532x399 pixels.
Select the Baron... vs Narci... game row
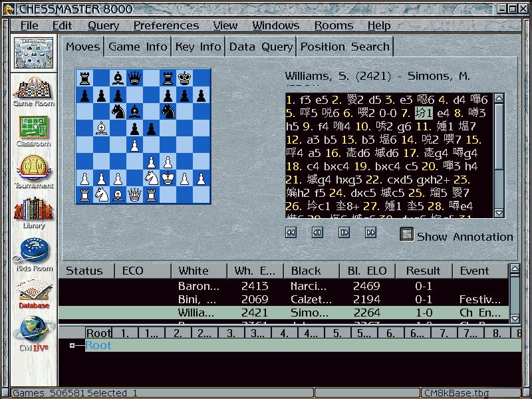pyautogui.click(x=284, y=286)
